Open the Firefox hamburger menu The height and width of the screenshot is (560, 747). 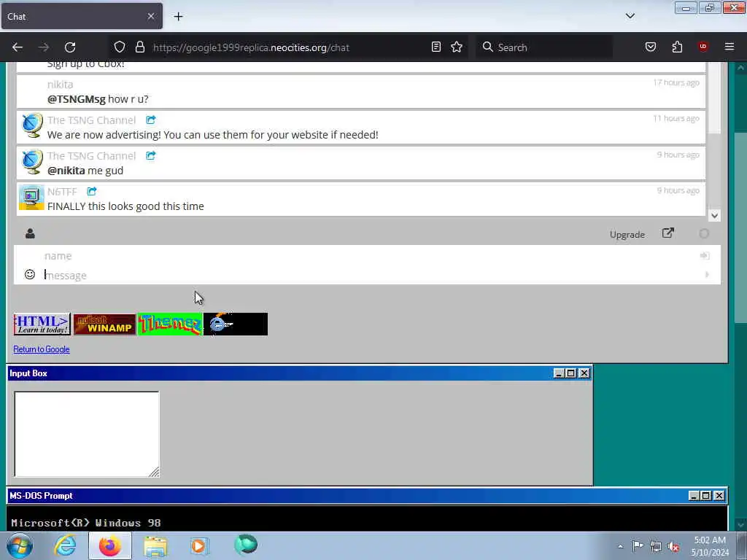pos(729,47)
